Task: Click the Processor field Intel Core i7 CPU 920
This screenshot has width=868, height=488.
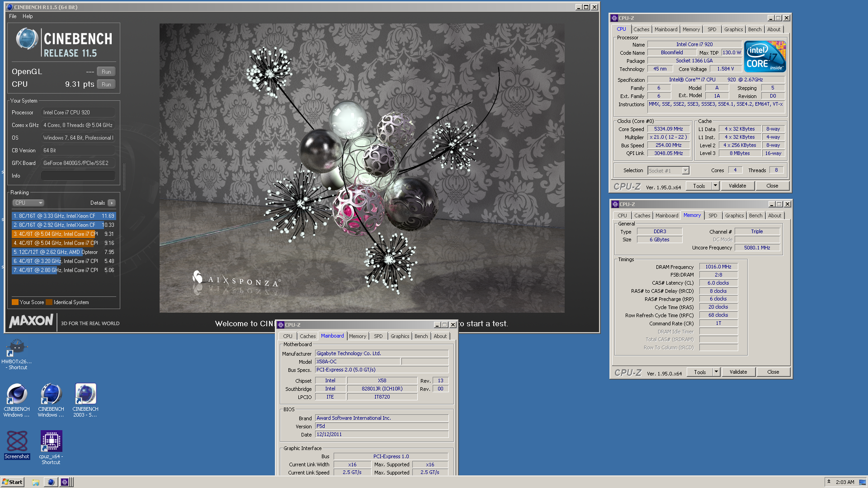Action: tap(78, 113)
